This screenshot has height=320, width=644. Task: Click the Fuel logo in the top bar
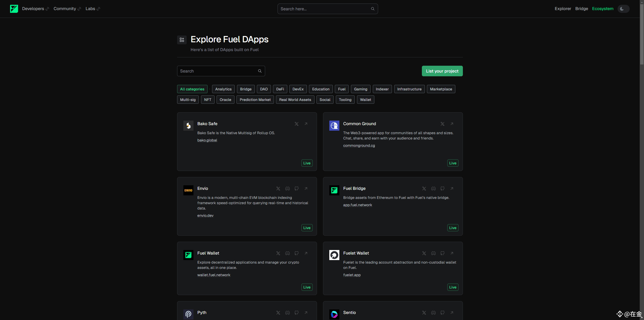click(x=14, y=9)
